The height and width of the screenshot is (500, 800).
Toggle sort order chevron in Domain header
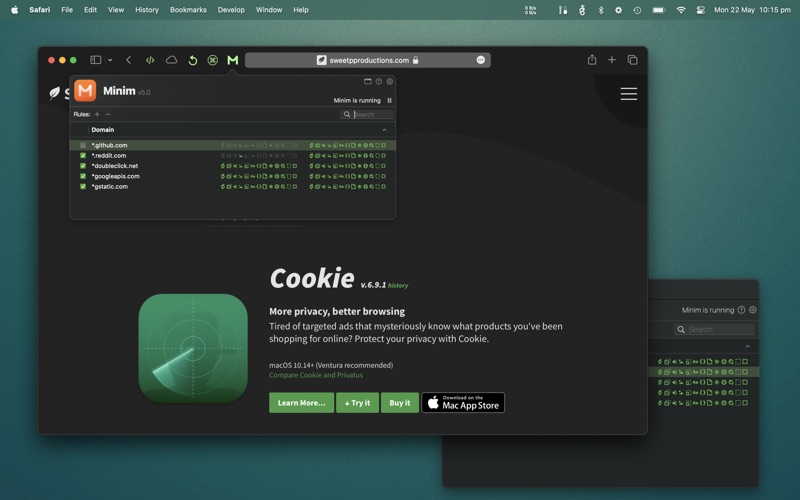[x=384, y=130]
